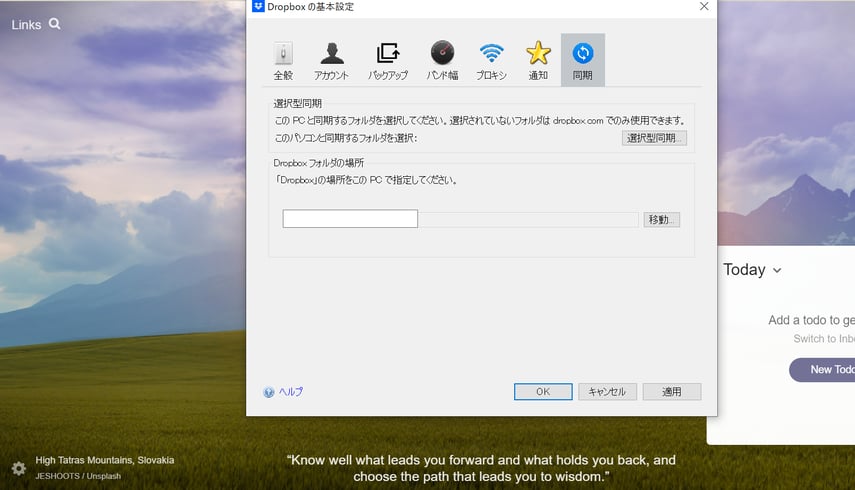Expand the Today dropdown chevron
The height and width of the screenshot is (490, 855).
tap(777, 270)
